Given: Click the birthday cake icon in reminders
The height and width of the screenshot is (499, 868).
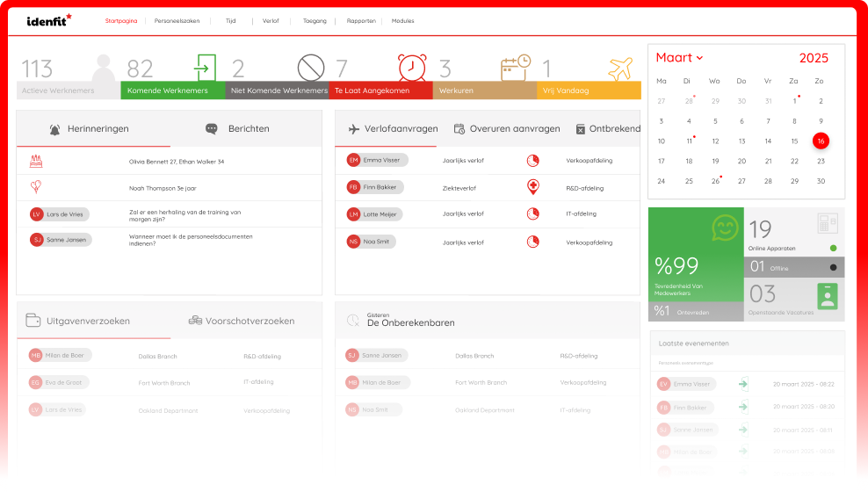Looking at the screenshot, I should (x=36, y=162).
